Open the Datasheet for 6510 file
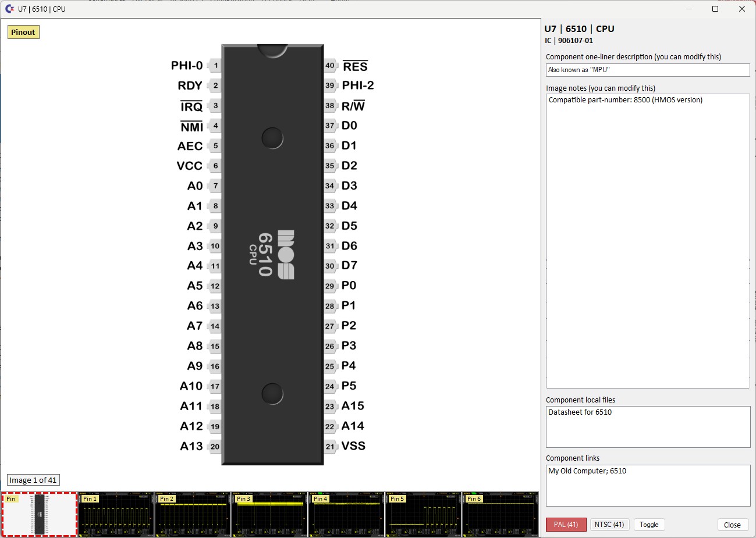This screenshot has height=538, width=756. point(580,412)
